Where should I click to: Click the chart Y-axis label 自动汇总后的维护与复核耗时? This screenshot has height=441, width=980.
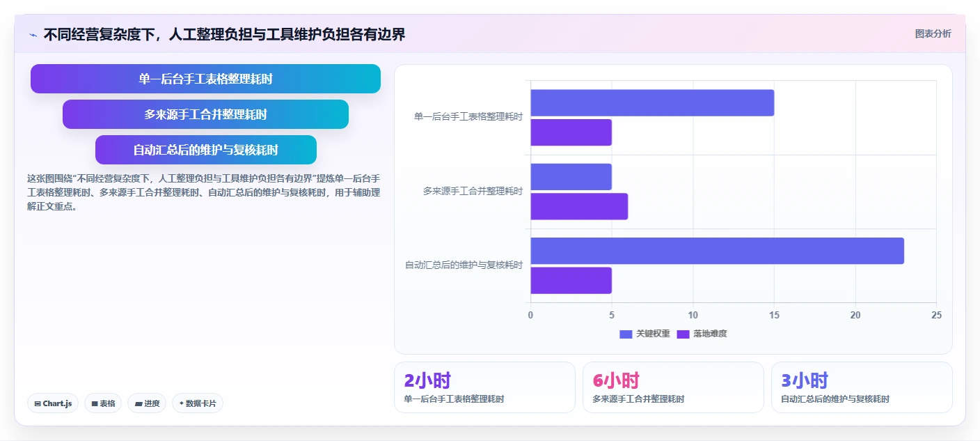click(464, 265)
